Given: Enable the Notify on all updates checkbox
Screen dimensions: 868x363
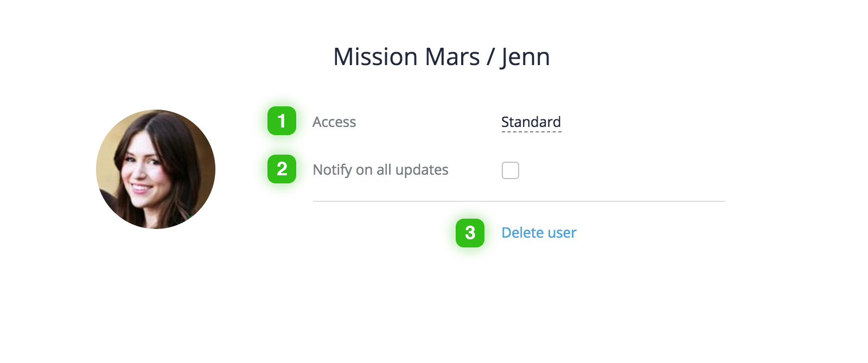Looking at the screenshot, I should (x=510, y=170).
